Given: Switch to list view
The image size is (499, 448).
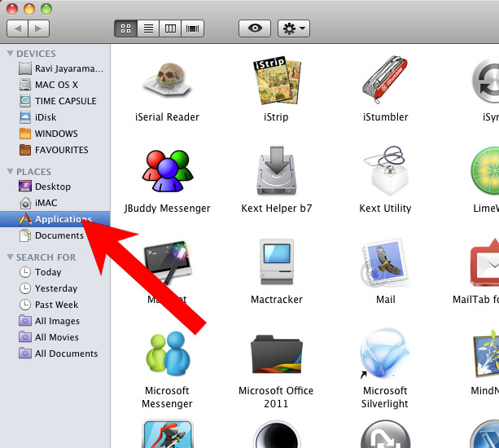Looking at the screenshot, I should pyautogui.click(x=148, y=29).
